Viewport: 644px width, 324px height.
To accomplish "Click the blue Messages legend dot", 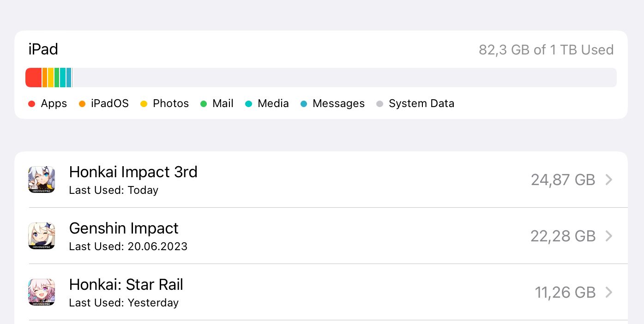I will (x=304, y=104).
